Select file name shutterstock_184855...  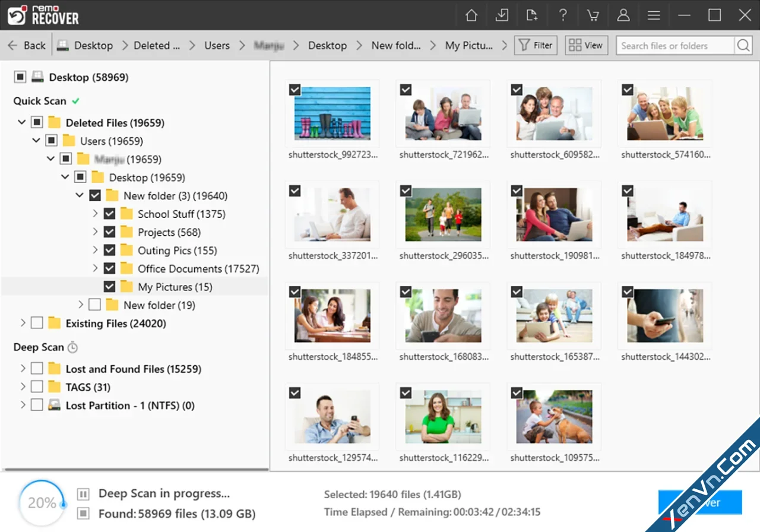[333, 357]
